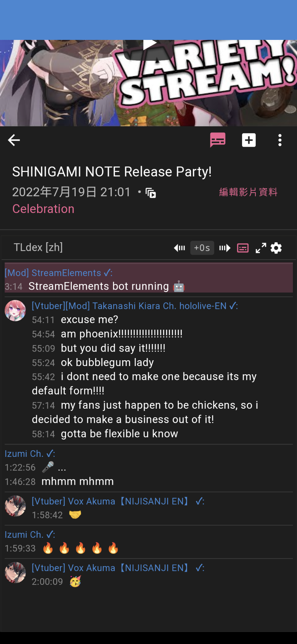The width and height of the screenshot is (297, 644).
Task: Toggle the chat subtitle overlay icon
Action: [x=243, y=248]
